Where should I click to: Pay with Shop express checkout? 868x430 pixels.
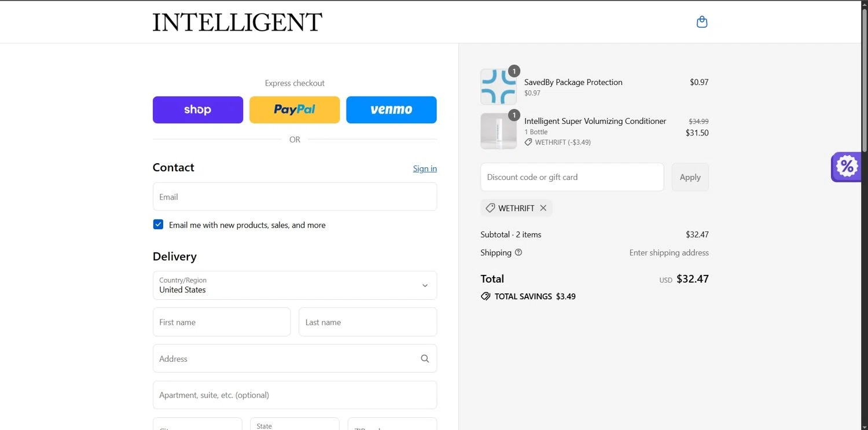pos(198,110)
